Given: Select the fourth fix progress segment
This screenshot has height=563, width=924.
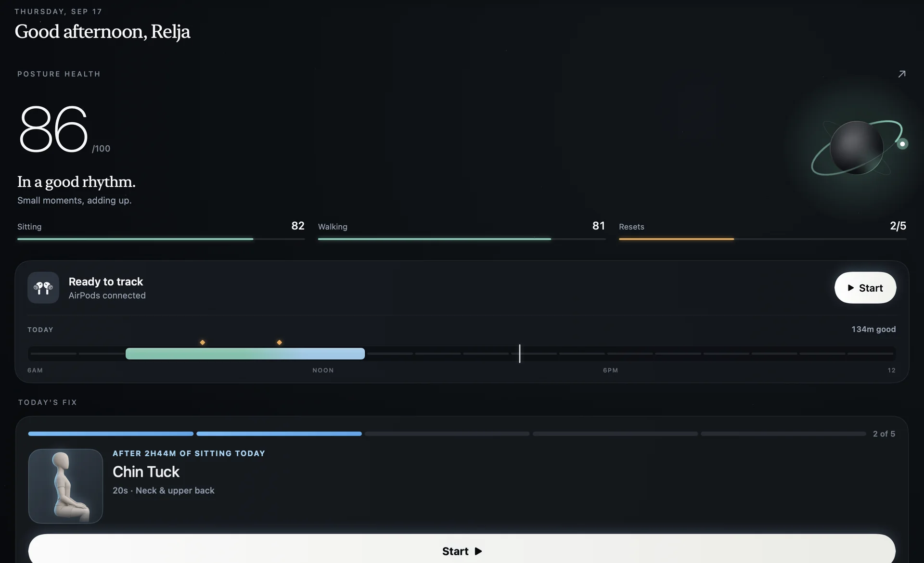Looking at the screenshot, I should click(615, 434).
